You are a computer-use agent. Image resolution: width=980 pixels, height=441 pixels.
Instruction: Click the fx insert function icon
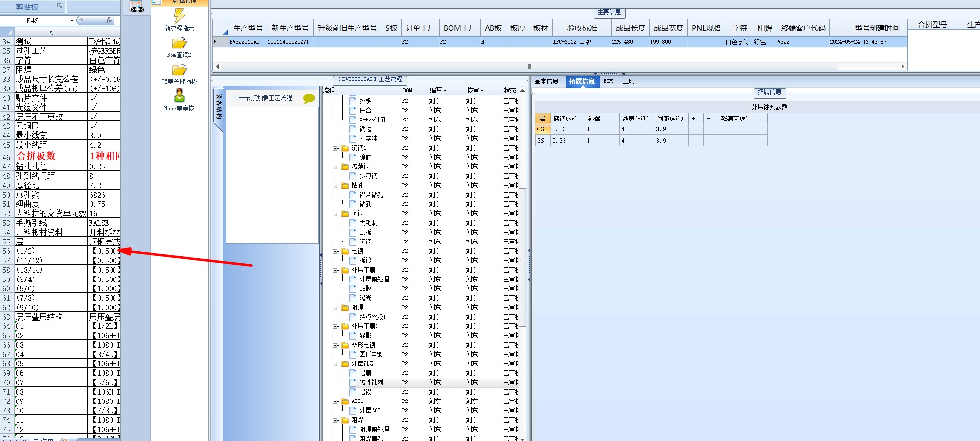click(109, 20)
